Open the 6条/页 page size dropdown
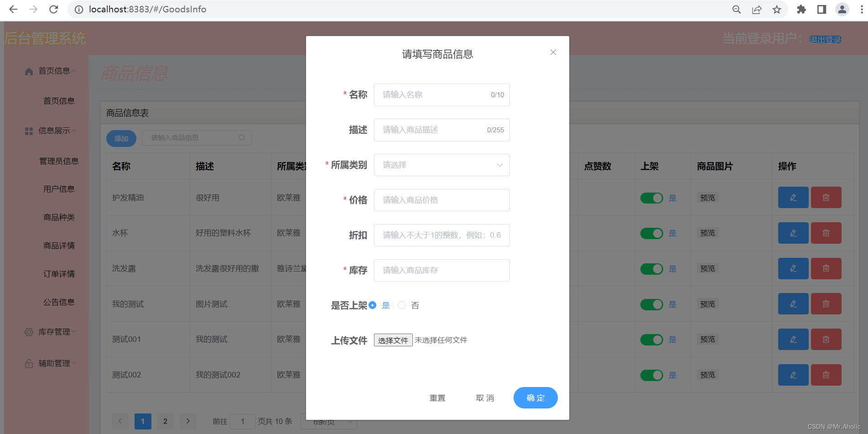 click(328, 421)
